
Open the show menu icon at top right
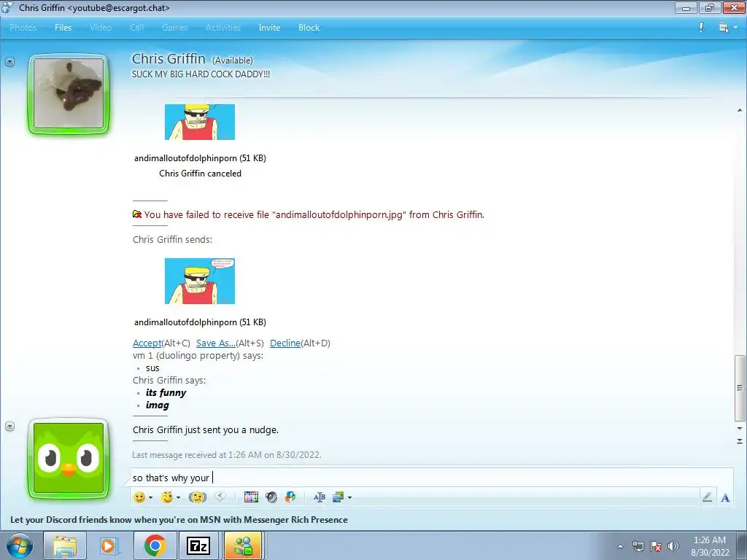723,28
